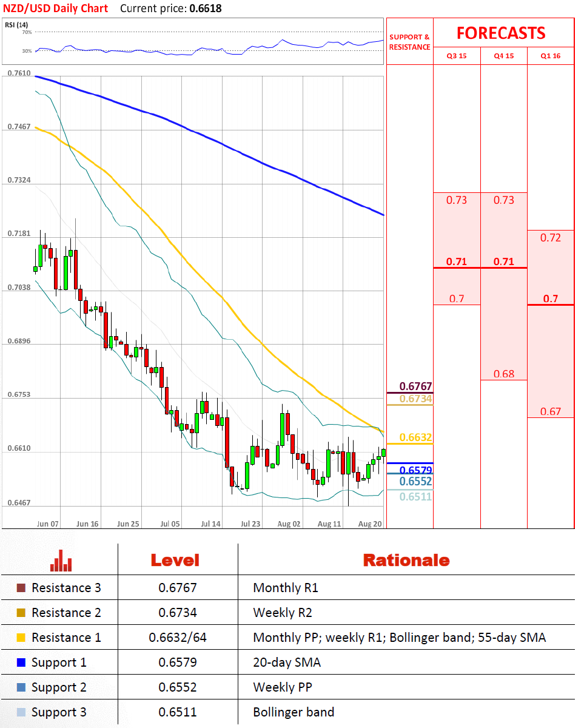Click the 0.7038 price axis label
This screenshot has height=728, width=584.
click(x=19, y=288)
